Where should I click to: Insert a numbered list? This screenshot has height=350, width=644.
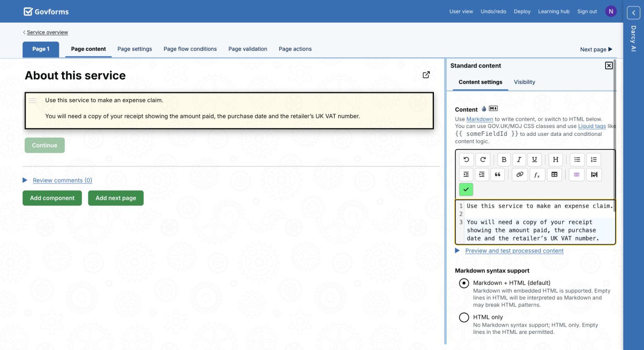(593, 159)
